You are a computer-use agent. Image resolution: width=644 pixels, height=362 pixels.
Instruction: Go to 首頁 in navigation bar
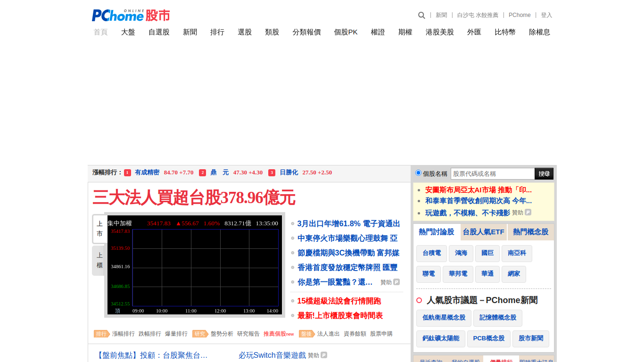click(100, 32)
